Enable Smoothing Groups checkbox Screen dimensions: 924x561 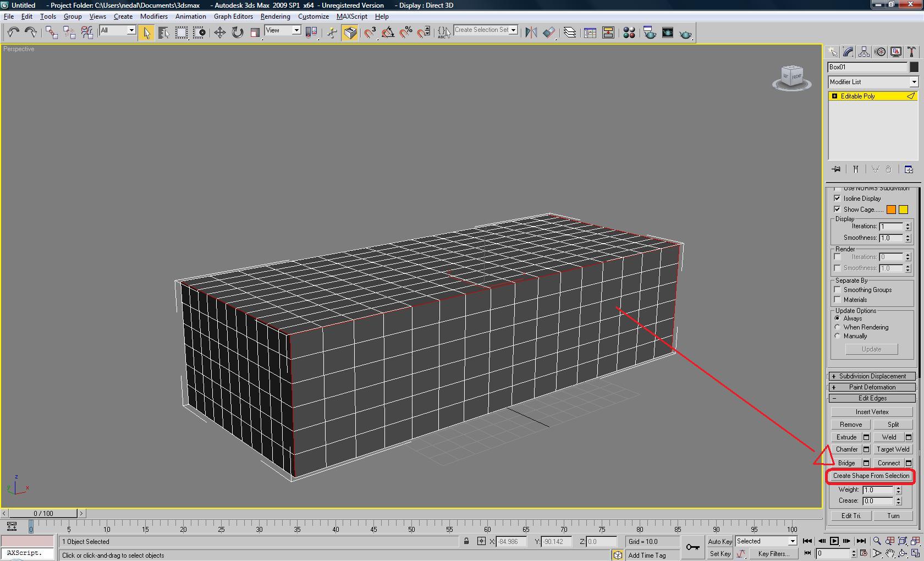coord(837,289)
